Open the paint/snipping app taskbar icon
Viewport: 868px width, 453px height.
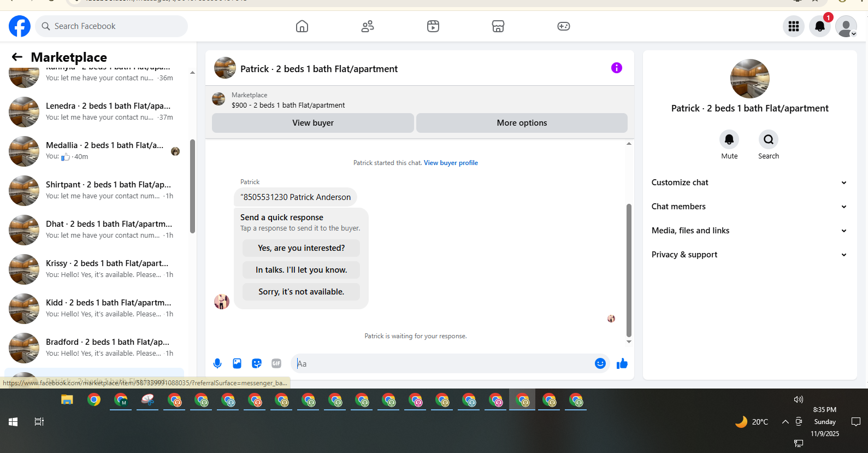coord(147,400)
